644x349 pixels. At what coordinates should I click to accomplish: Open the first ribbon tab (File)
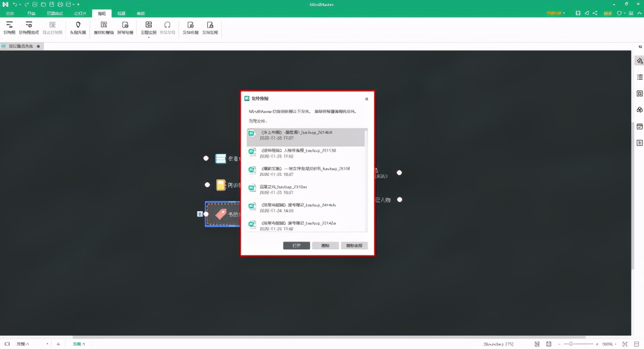click(10, 13)
